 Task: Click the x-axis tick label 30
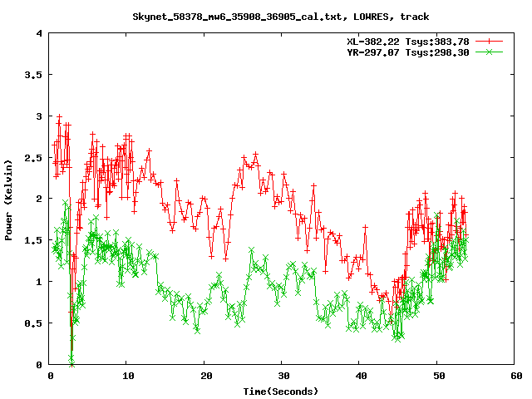(x=283, y=376)
